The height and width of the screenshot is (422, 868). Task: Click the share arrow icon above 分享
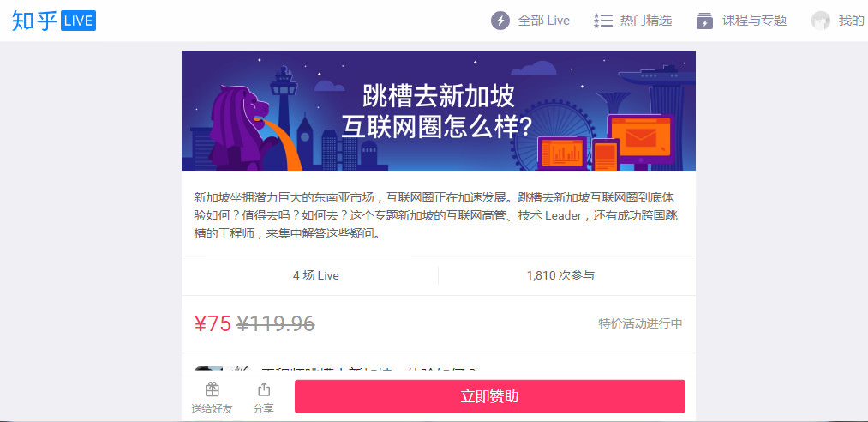(x=264, y=389)
